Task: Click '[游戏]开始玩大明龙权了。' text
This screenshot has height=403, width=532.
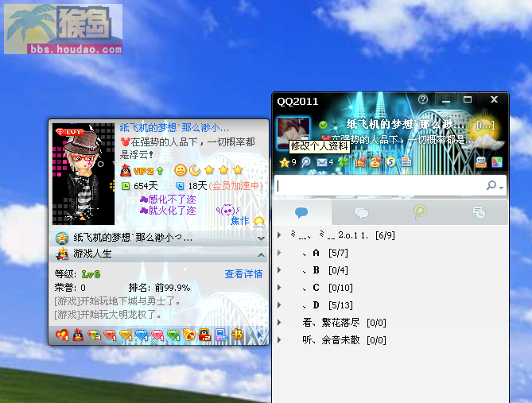Action: coord(107,315)
